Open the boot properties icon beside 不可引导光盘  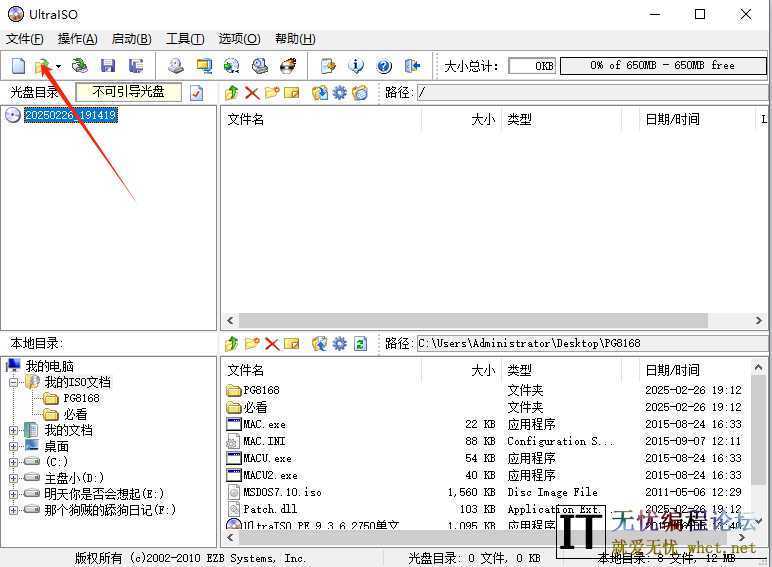tap(196, 93)
